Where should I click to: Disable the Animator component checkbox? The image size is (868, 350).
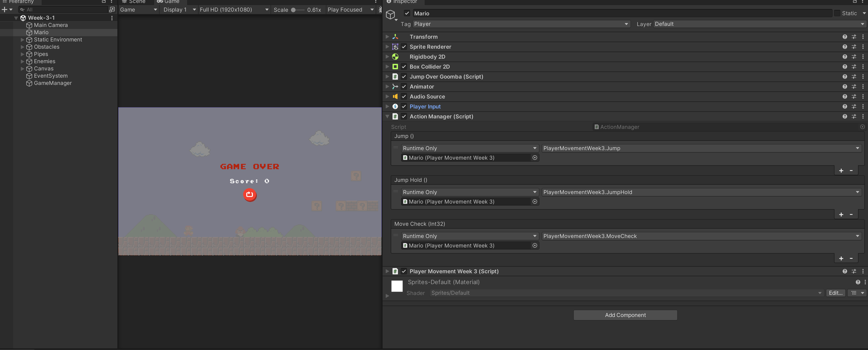point(404,86)
